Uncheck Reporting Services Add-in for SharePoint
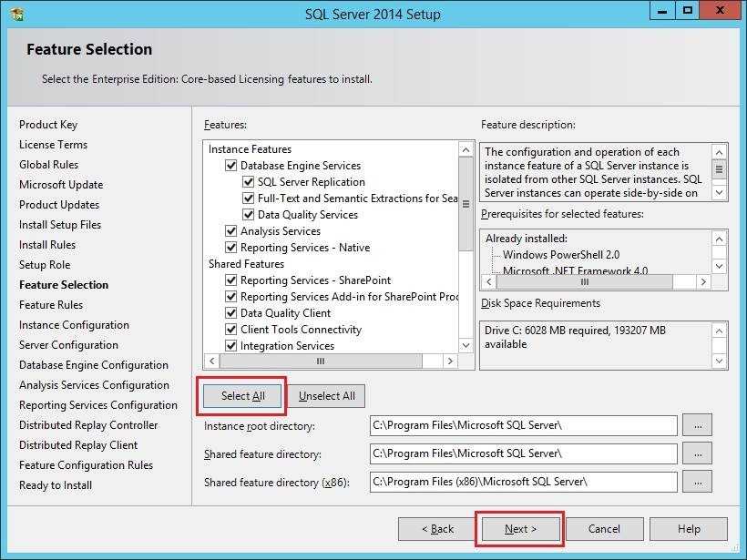Screen dimensions: 747x560 (x=231, y=297)
